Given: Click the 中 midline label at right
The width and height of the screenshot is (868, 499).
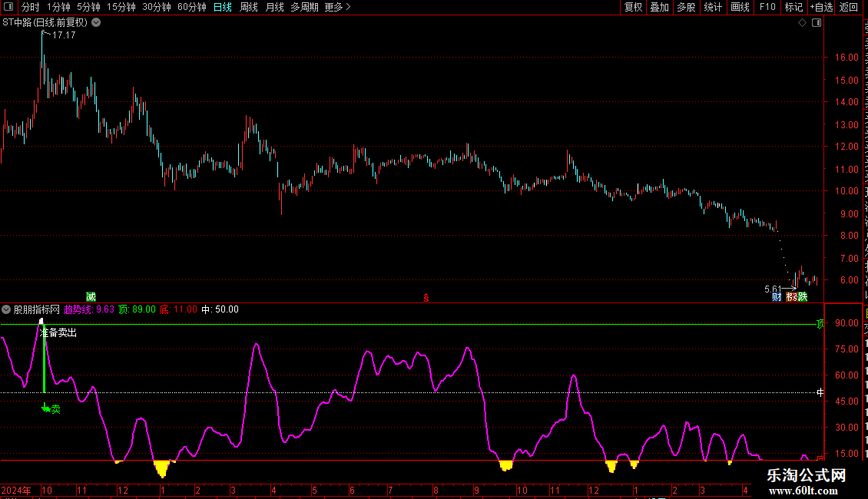Looking at the screenshot, I should 820,392.
